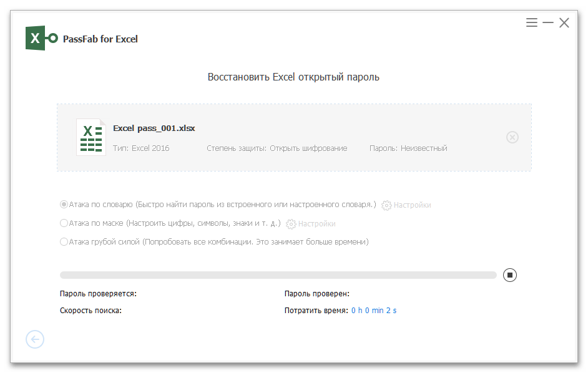Minimize the PassFab window
This screenshot has height=373, width=588.
tap(548, 23)
